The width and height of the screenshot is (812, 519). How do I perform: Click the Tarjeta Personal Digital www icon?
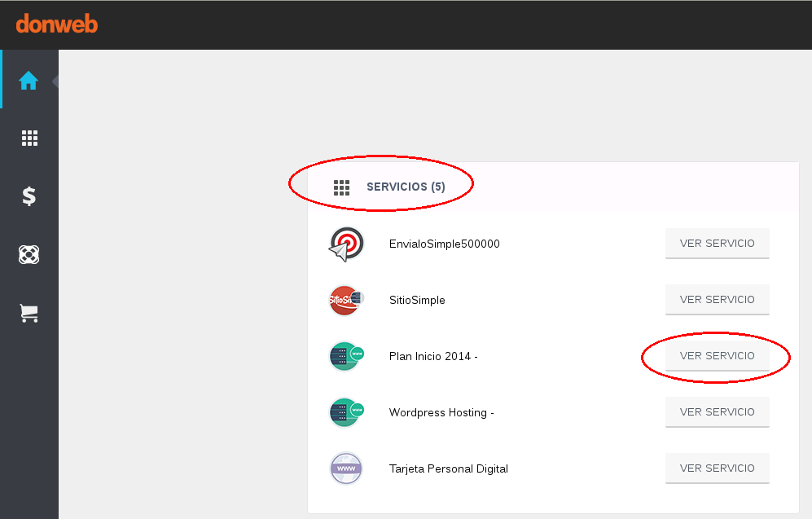(x=346, y=468)
